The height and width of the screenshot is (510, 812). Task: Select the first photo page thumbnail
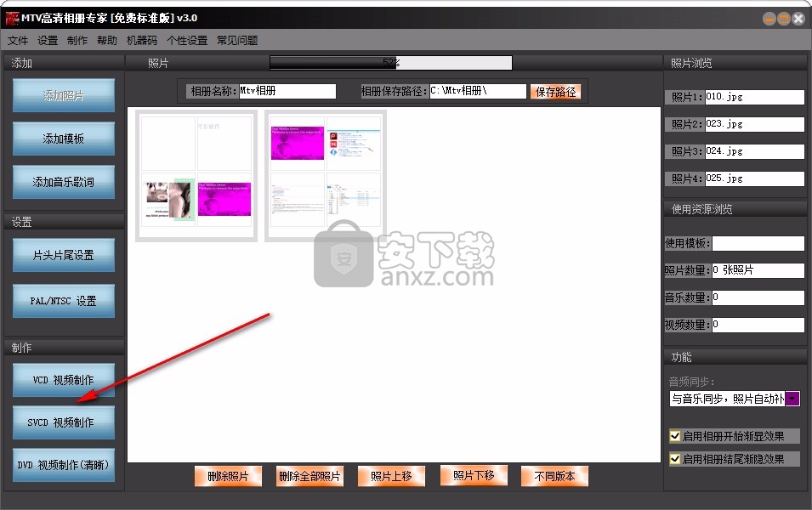[x=196, y=176]
